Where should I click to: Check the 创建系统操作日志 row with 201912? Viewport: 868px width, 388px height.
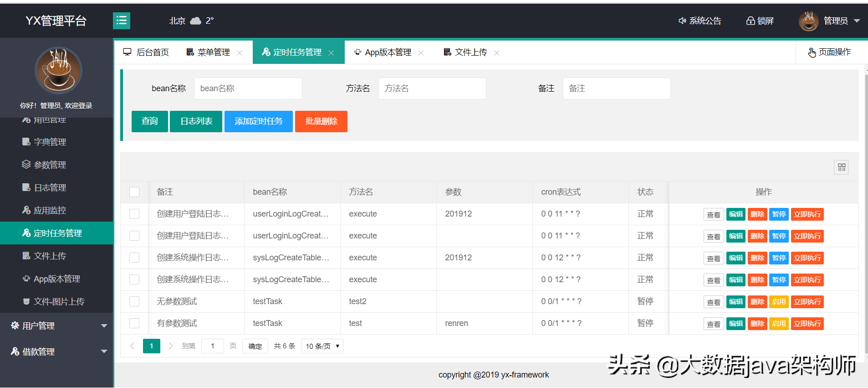(x=134, y=258)
